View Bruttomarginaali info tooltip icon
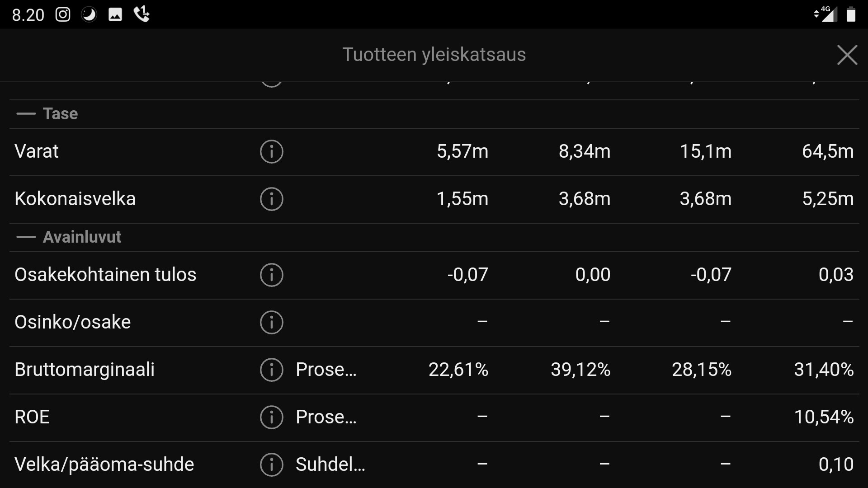This screenshot has width=868, height=488. click(271, 370)
